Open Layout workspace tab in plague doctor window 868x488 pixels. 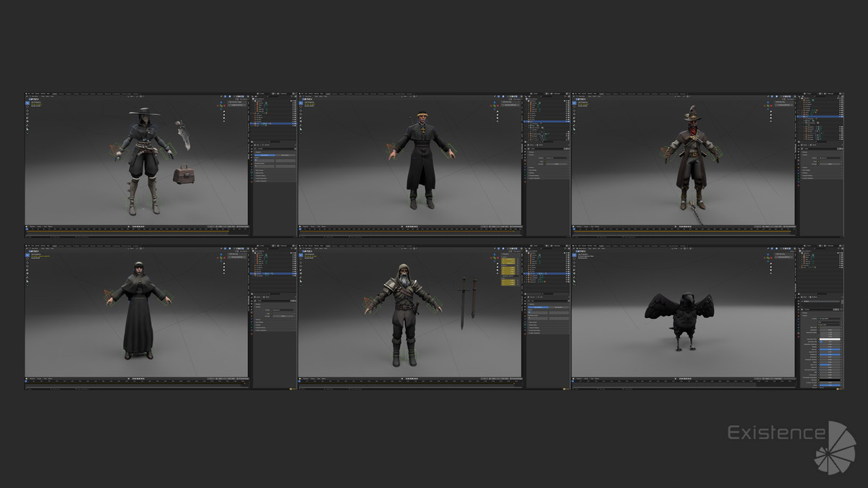click(x=54, y=94)
